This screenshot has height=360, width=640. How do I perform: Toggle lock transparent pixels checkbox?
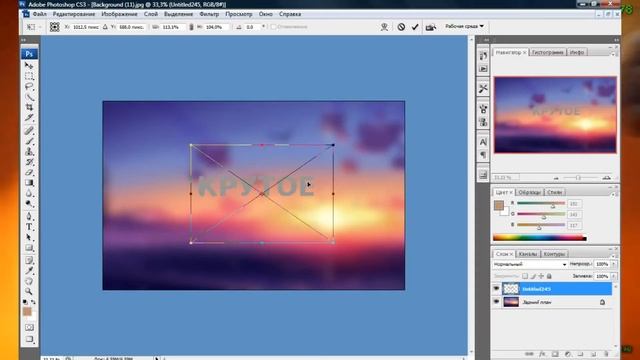[525, 276]
